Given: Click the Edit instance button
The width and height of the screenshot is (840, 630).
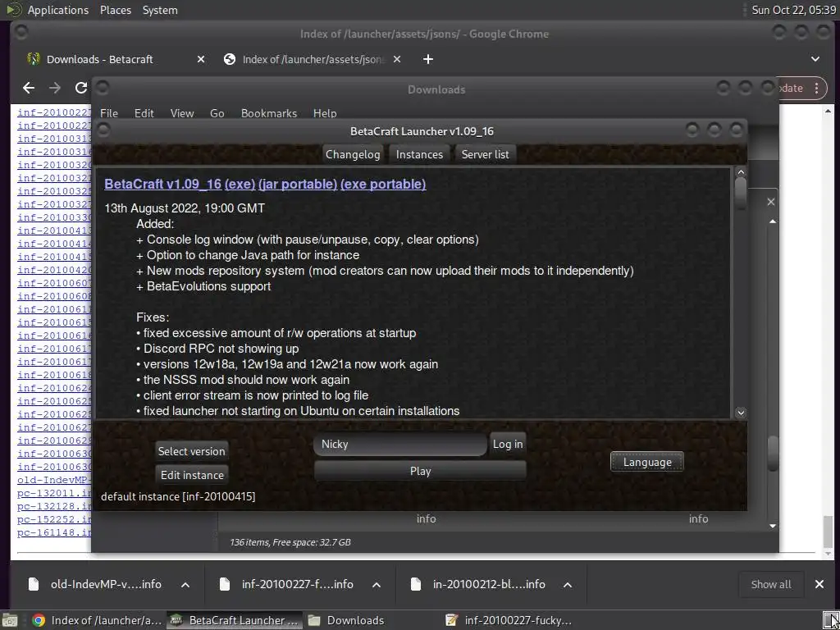Looking at the screenshot, I should pos(192,475).
